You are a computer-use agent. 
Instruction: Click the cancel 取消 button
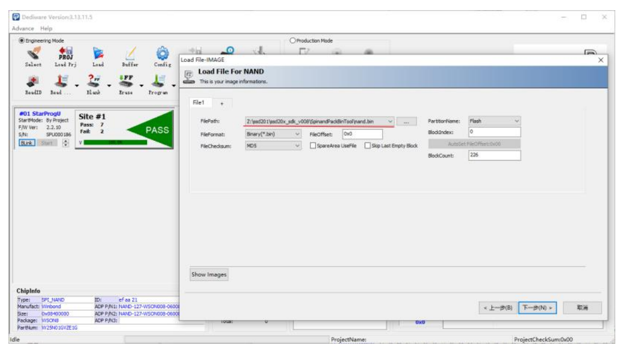point(582,308)
